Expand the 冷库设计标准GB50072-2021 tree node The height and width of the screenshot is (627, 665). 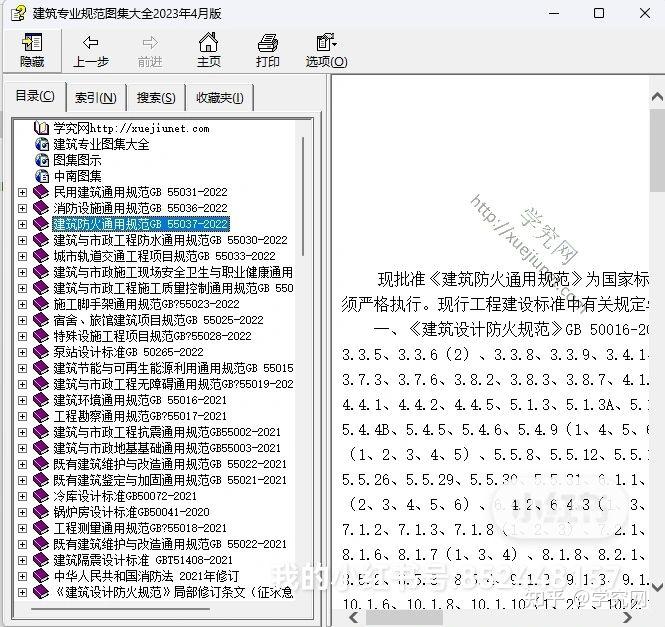22,496
